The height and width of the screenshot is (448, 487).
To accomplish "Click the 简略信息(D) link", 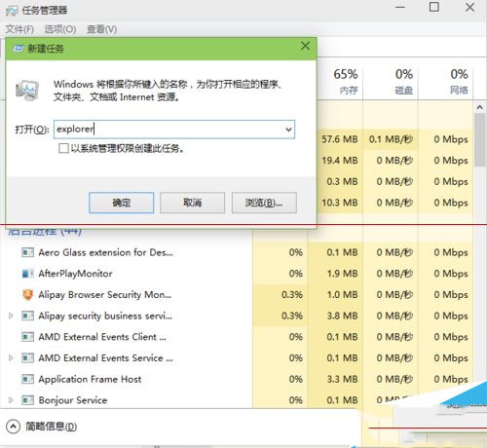I will [52, 427].
